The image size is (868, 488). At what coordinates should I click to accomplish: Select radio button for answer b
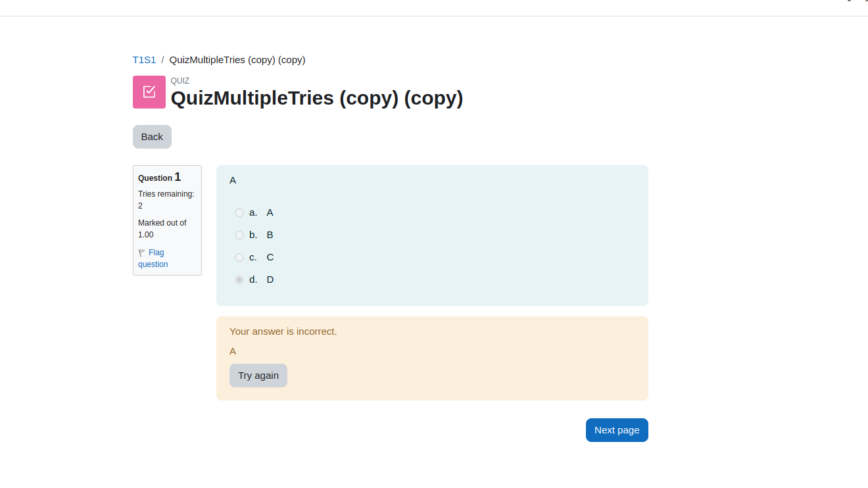tap(239, 235)
